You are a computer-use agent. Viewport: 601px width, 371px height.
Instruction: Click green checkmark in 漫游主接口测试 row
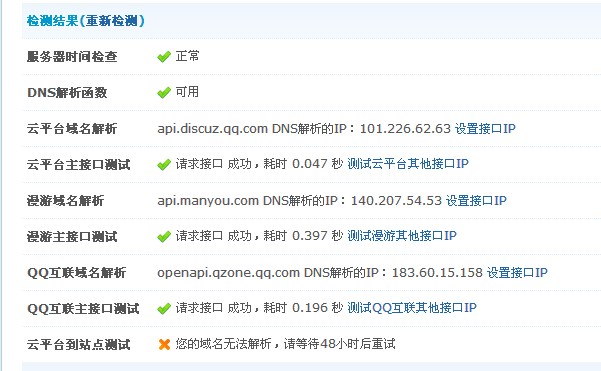pos(164,236)
